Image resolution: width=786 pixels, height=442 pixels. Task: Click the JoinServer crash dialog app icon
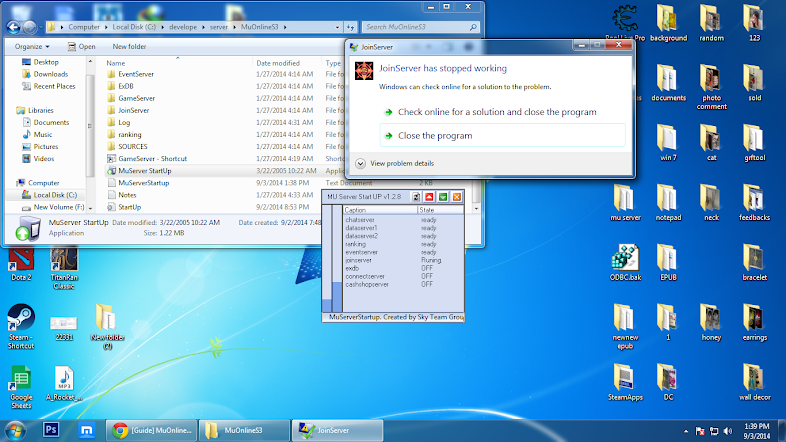point(364,71)
